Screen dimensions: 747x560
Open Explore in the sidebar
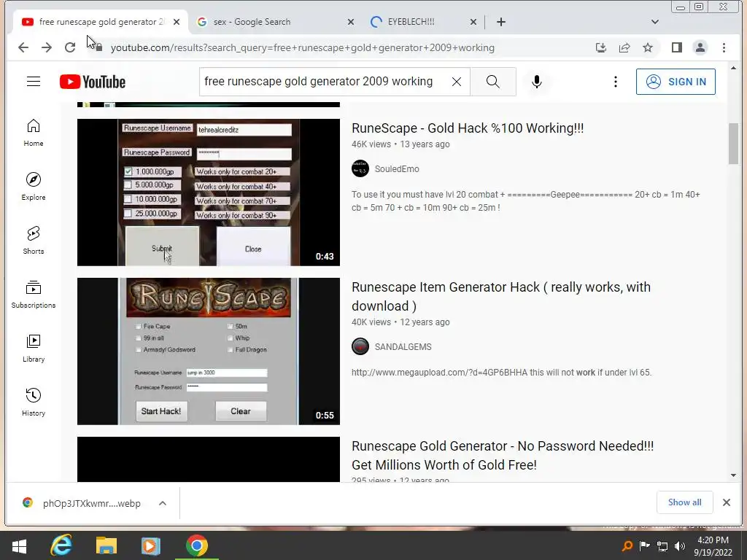[34, 187]
